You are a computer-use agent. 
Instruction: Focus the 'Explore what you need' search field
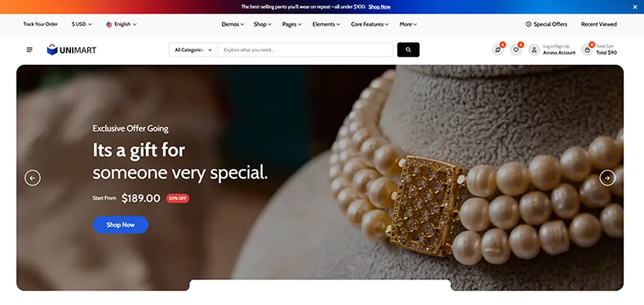tap(305, 50)
